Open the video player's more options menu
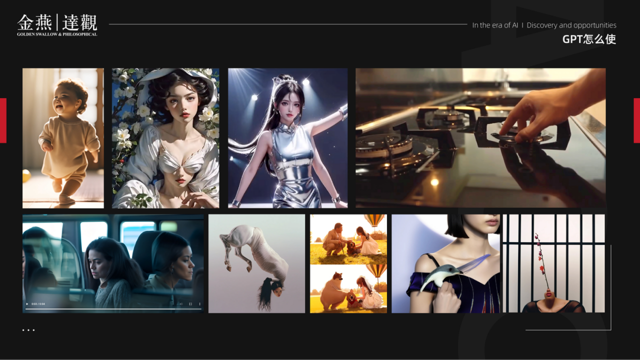 click(x=200, y=304)
